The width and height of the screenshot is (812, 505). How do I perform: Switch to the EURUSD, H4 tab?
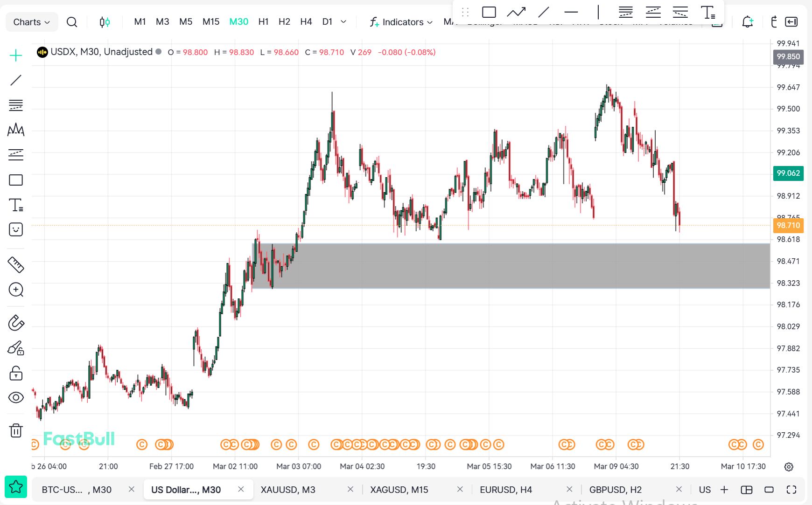(x=506, y=490)
